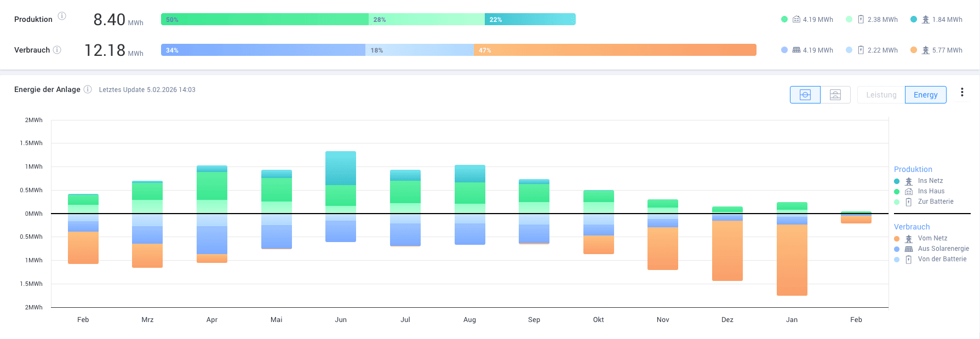This screenshot has width=980, height=339.
Task: Select the Energy tab
Action: point(925,95)
